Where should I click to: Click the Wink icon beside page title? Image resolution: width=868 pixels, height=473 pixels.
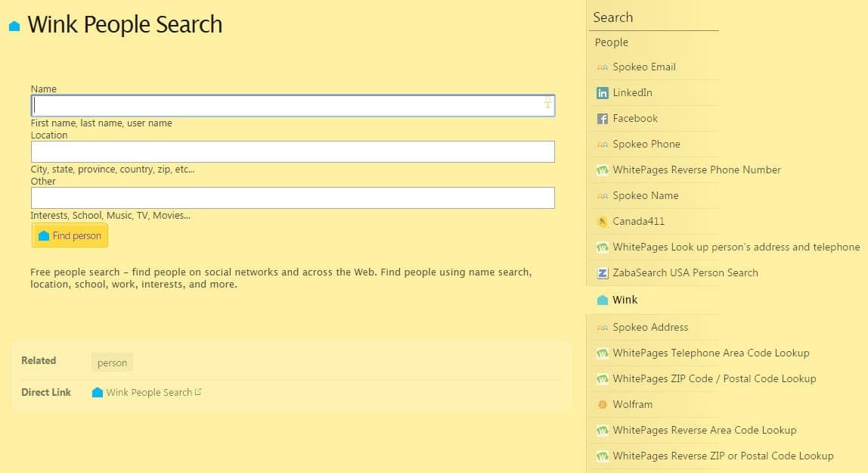click(14, 26)
